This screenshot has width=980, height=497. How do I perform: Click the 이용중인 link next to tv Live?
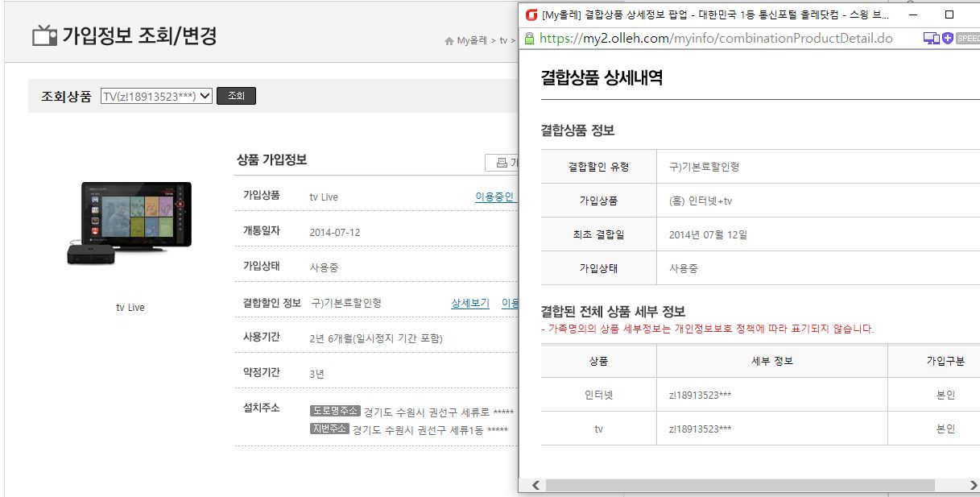point(494,197)
